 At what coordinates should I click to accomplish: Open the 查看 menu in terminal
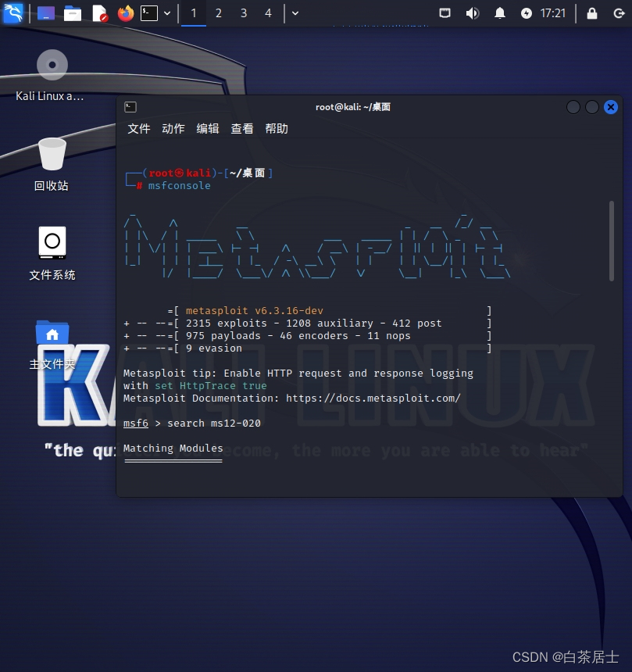pyautogui.click(x=242, y=129)
